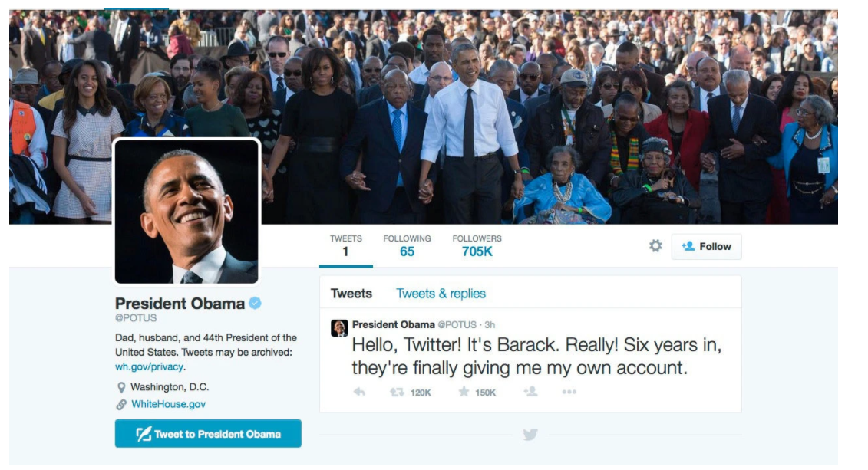
Task: Follow President Obama
Action: [x=706, y=247]
